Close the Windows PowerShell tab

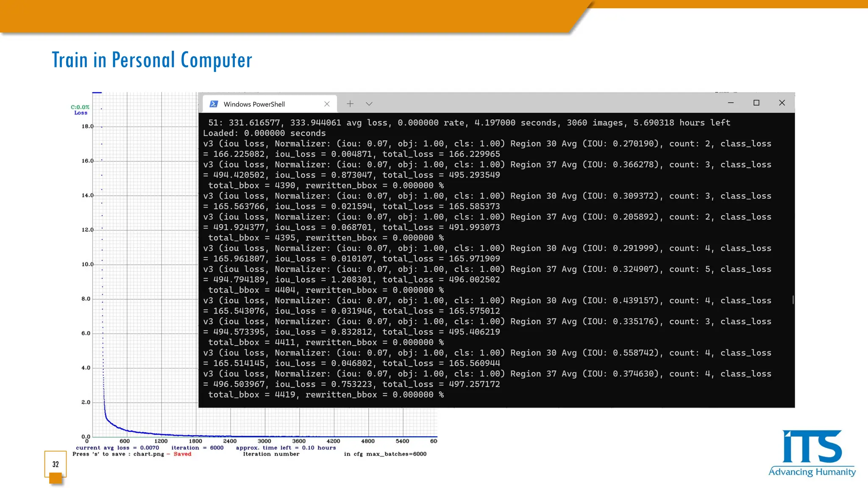(327, 104)
